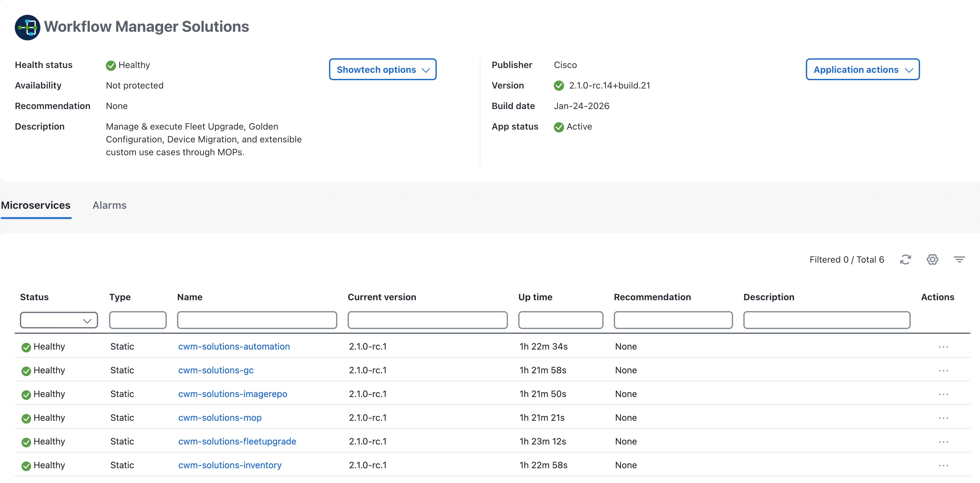Expand the Application actions dropdown

click(x=862, y=70)
